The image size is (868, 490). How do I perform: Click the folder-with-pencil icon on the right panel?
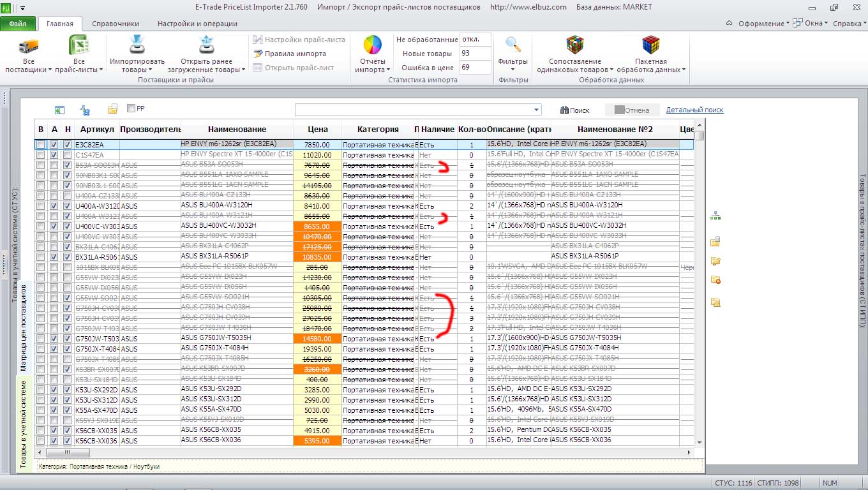[x=715, y=261]
